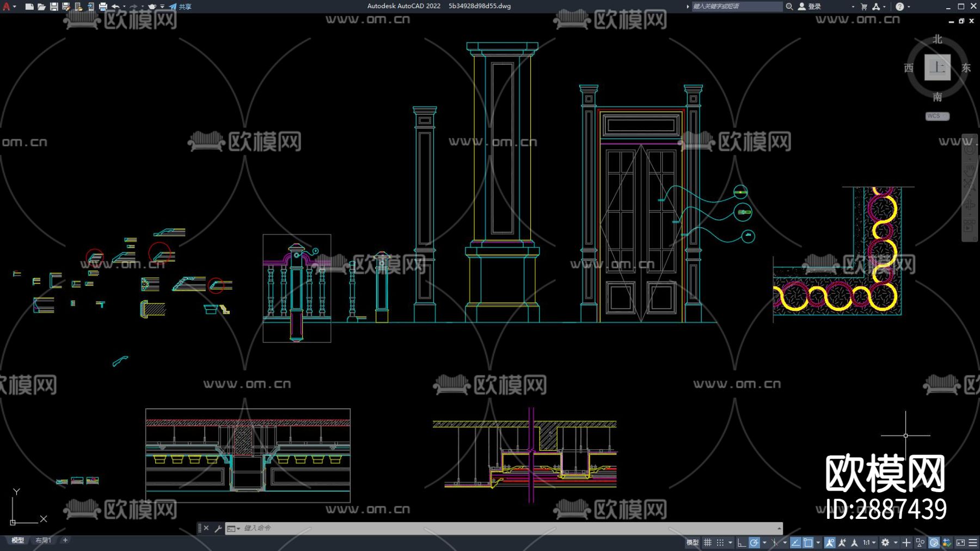The image size is (980, 551).
Task: Click 上 on the ViewCube compass
Action: coord(938,68)
